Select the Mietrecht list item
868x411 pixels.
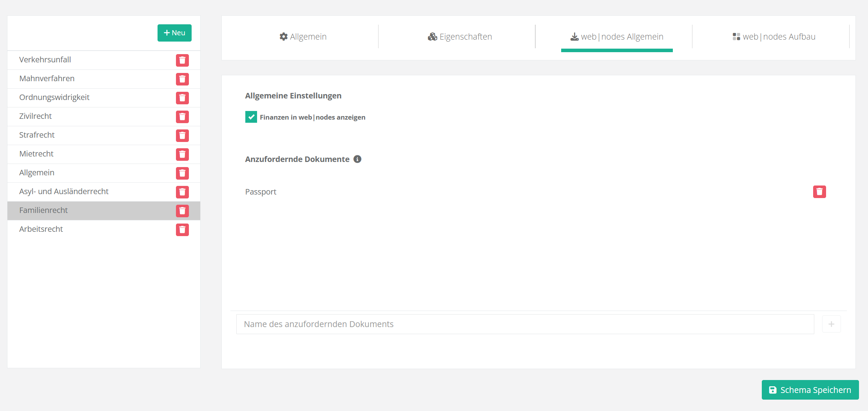click(36, 154)
